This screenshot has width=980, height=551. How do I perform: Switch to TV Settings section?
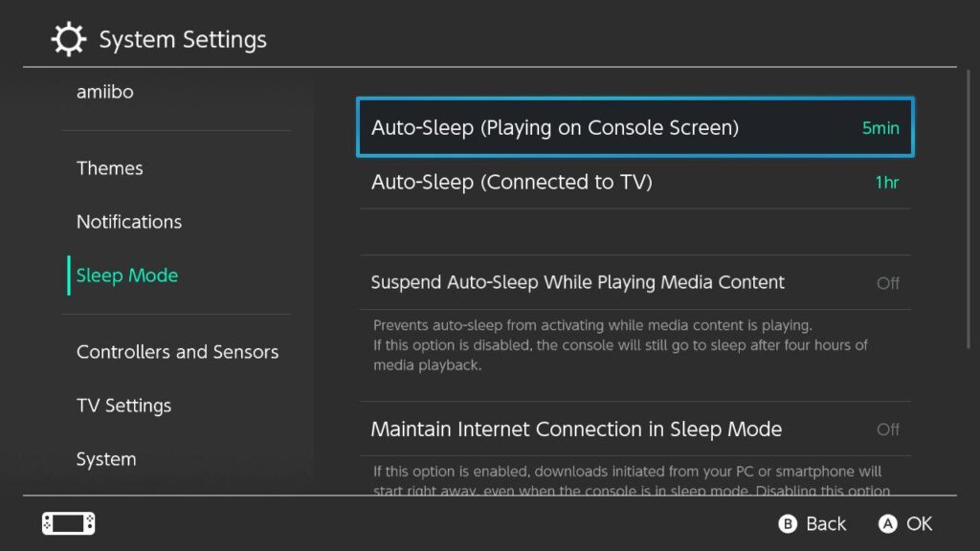[123, 405]
